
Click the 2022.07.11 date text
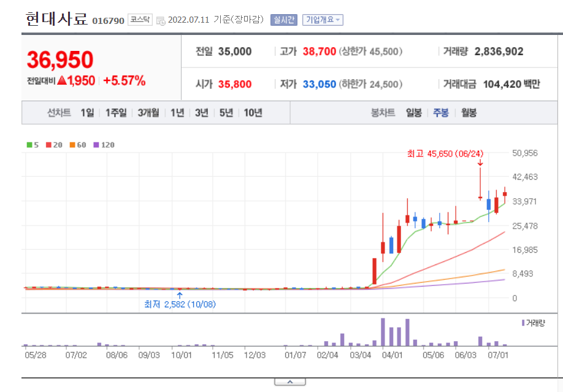[188, 20]
